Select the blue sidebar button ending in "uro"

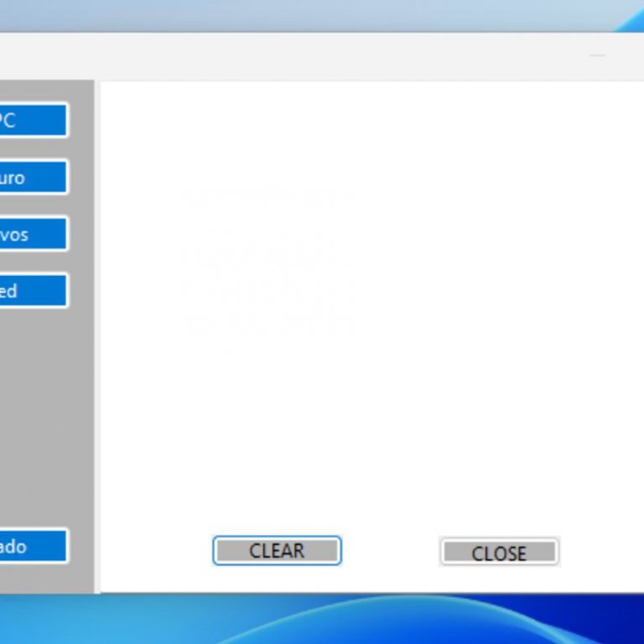tap(32, 177)
